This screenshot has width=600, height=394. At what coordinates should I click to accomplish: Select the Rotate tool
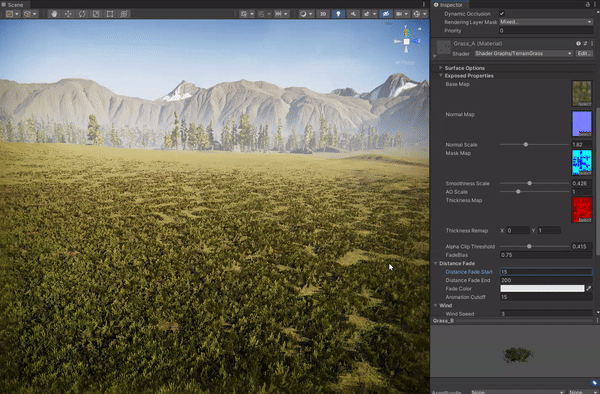(x=82, y=14)
